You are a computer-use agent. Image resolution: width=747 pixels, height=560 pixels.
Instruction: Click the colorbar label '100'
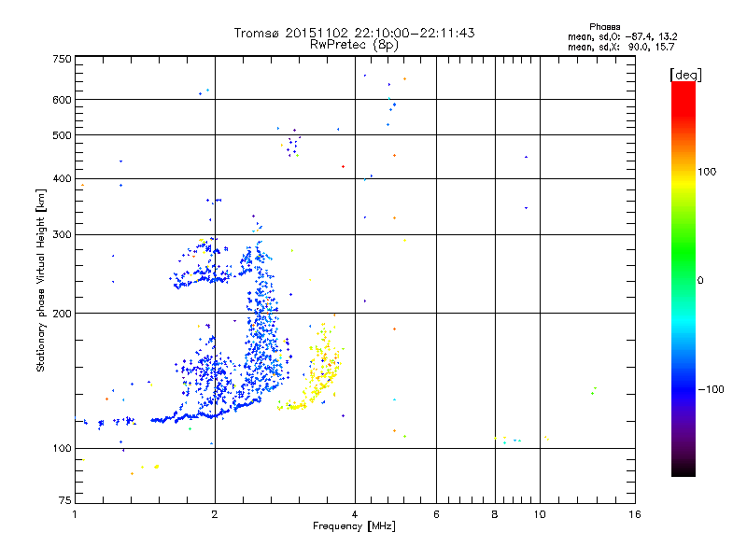(707, 172)
